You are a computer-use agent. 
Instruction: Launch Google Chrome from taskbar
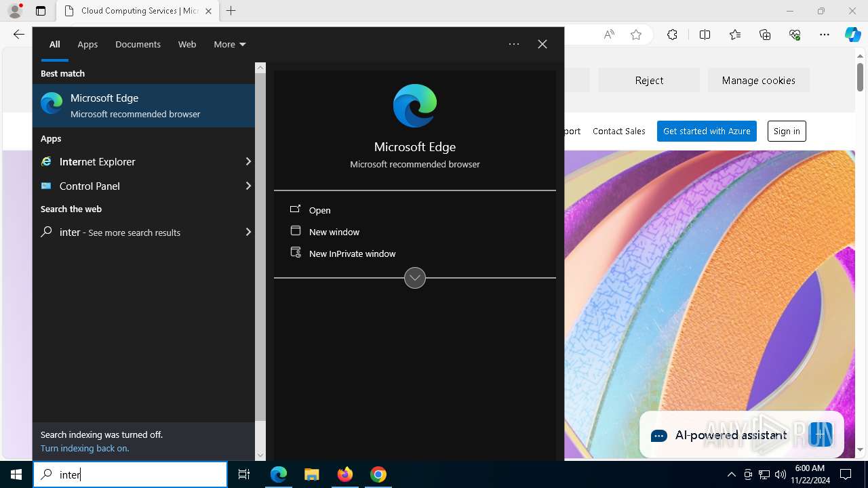pyautogui.click(x=378, y=474)
